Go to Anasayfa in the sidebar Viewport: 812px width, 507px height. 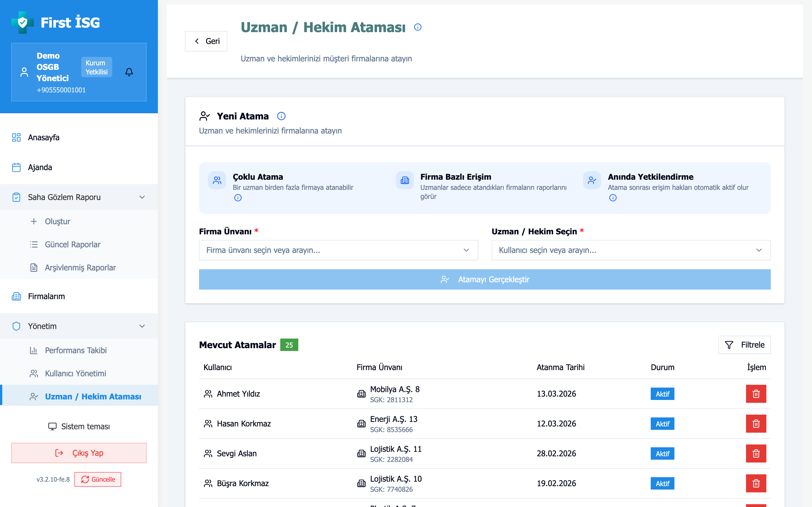click(44, 137)
